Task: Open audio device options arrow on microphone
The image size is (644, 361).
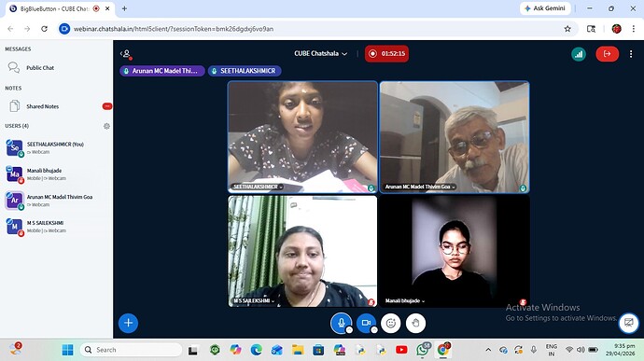Action: [349, 330]
